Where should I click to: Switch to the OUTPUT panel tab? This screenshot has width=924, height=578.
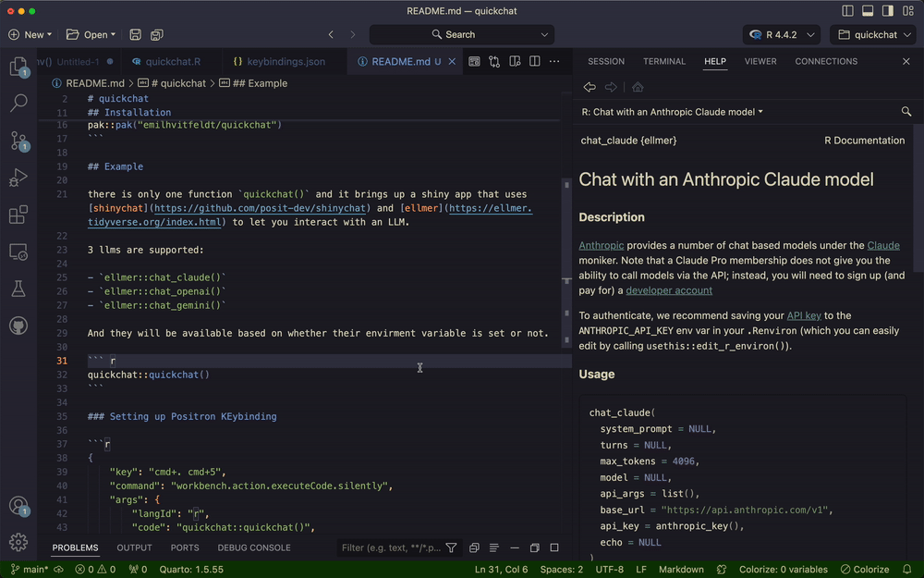[x=134, y=547]
